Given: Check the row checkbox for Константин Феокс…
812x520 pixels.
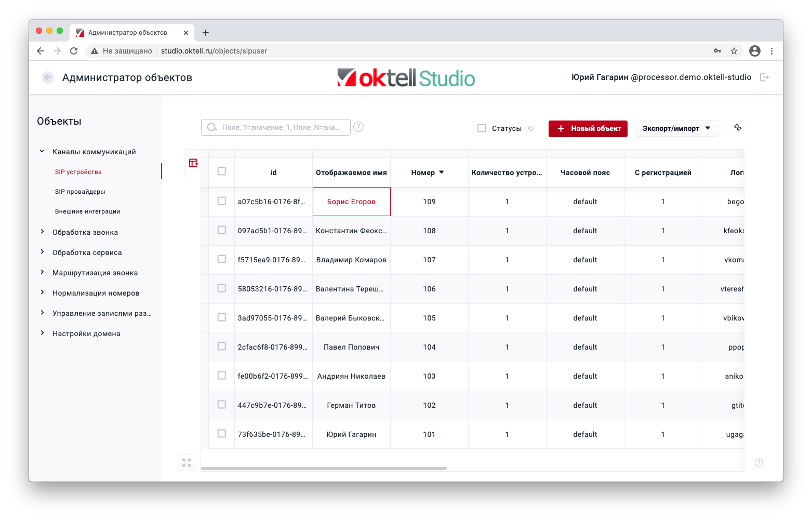Looking at the screenshot, I should pyautogui.click(x=222, y=230).
